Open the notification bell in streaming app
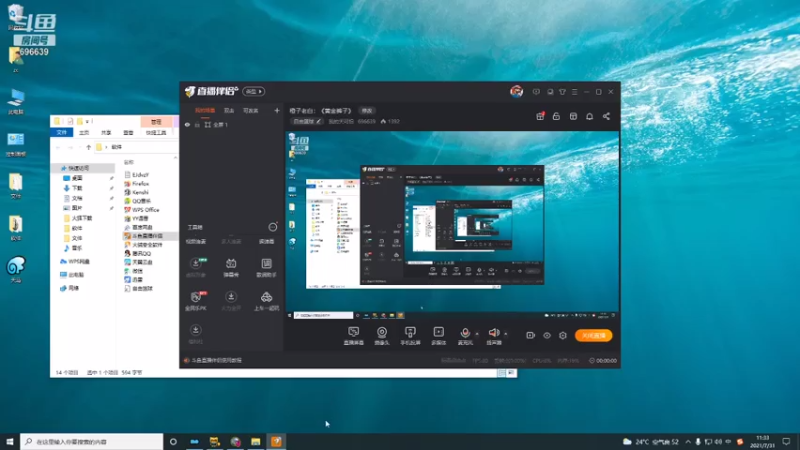Viewport: 800px width, 450px height. (x=589, y=116)
